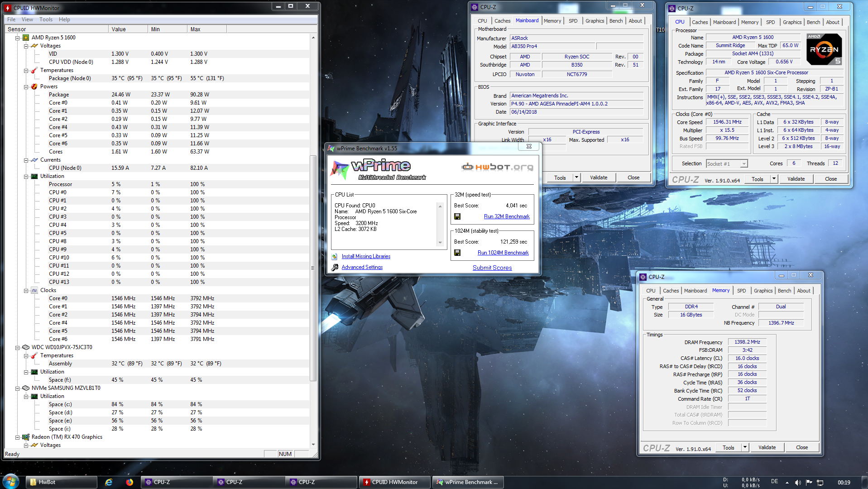Click the Powers flame icon in HWMonitor
This screenshot has height=489, width=868.
click(34, 86)
